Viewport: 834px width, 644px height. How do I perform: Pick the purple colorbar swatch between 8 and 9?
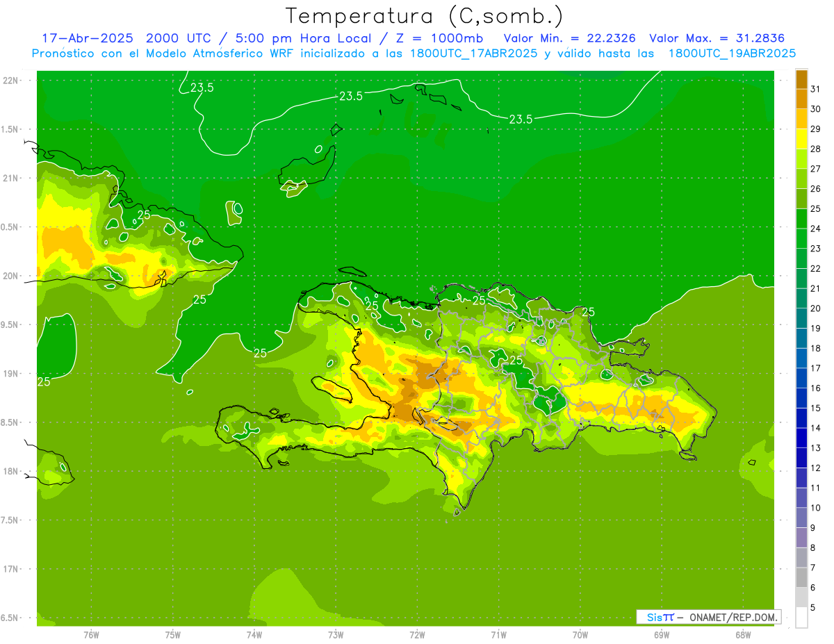[801, 538]
